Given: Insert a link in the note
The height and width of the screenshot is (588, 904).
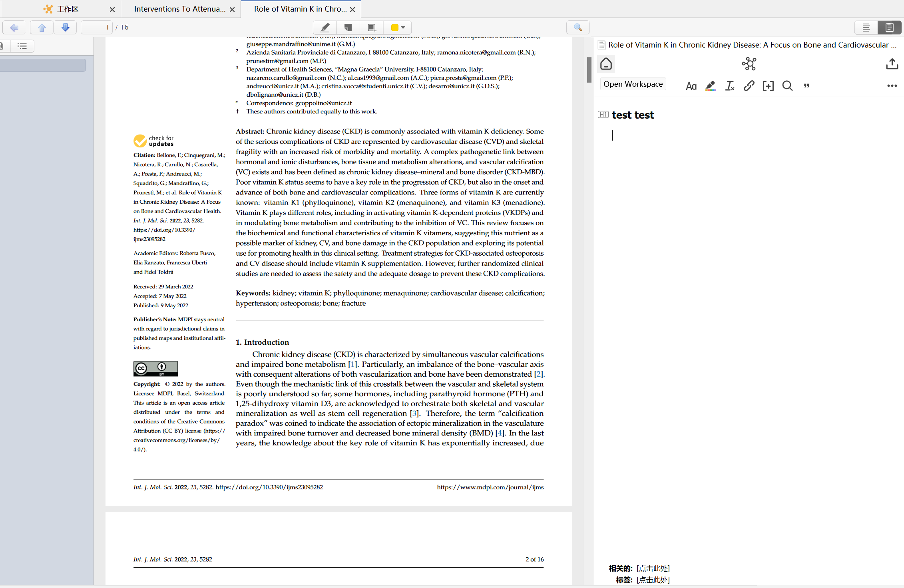Looking at the screenshot, I should tap(749, 86).
